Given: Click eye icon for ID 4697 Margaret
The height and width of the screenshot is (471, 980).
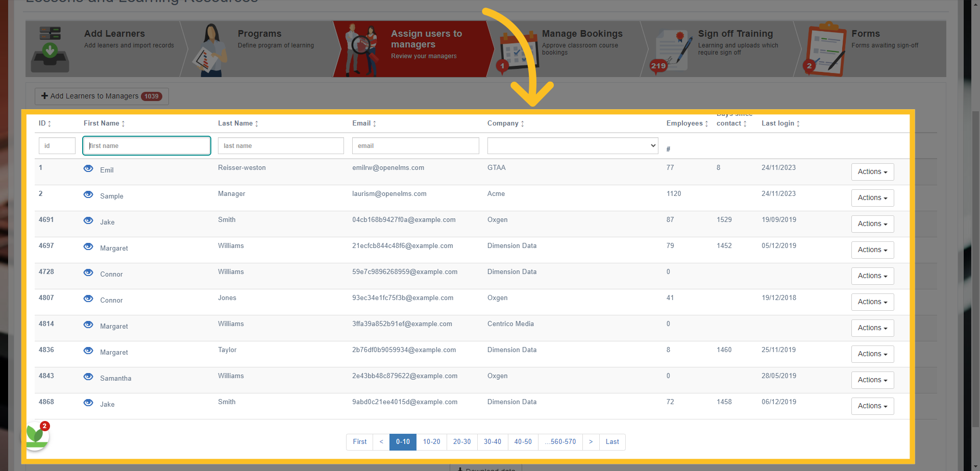Looking at the screenshot, I should click(x=88, y=246).
